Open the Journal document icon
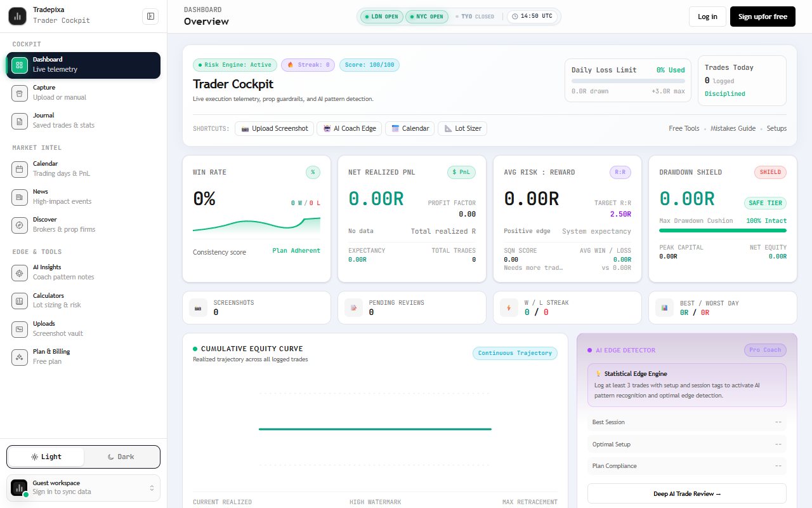This screenshot has height=508, width=812. (20, 121)
